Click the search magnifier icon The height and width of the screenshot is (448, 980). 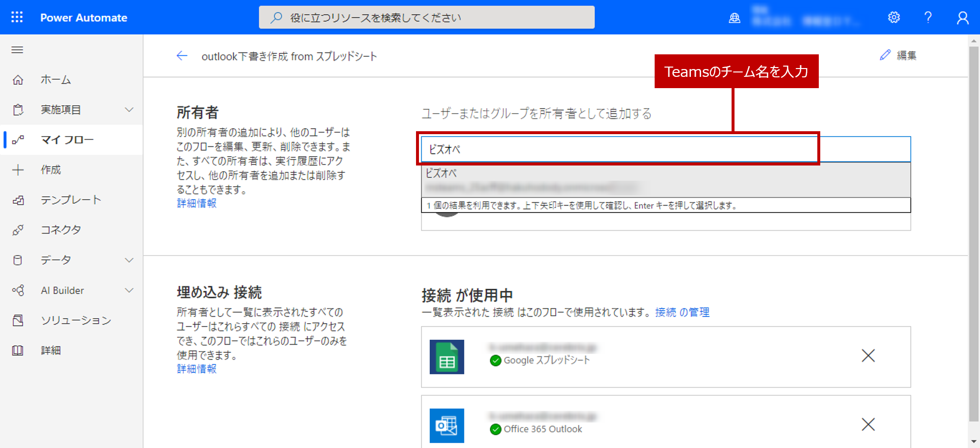pos(276,18)
